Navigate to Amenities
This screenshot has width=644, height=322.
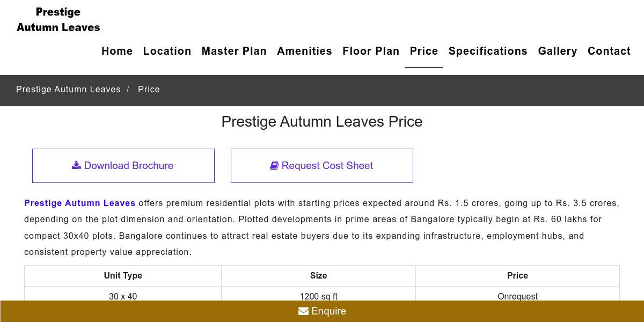pyautogui.click(x=304, y=51)
